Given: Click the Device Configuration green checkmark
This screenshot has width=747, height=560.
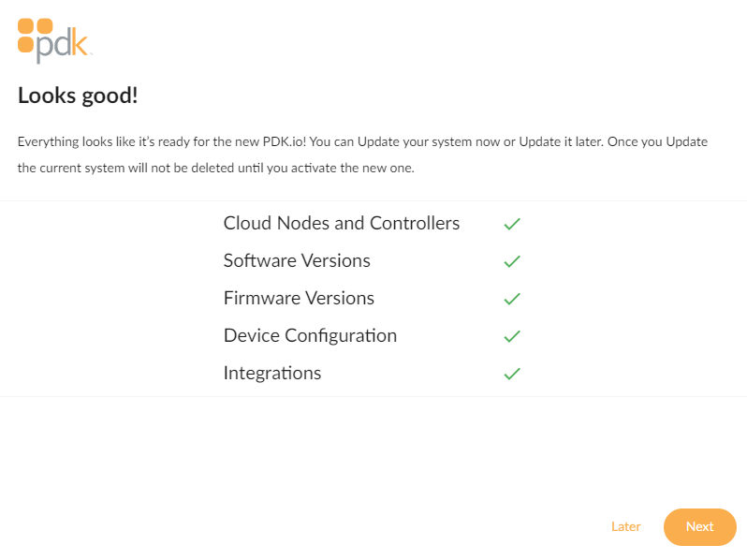Looking at the screenshot, I should (512, 336).
